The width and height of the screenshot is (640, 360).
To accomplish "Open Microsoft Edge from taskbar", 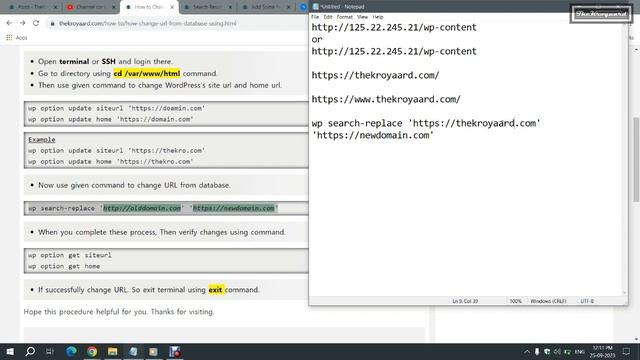I will tap(71, 351).
